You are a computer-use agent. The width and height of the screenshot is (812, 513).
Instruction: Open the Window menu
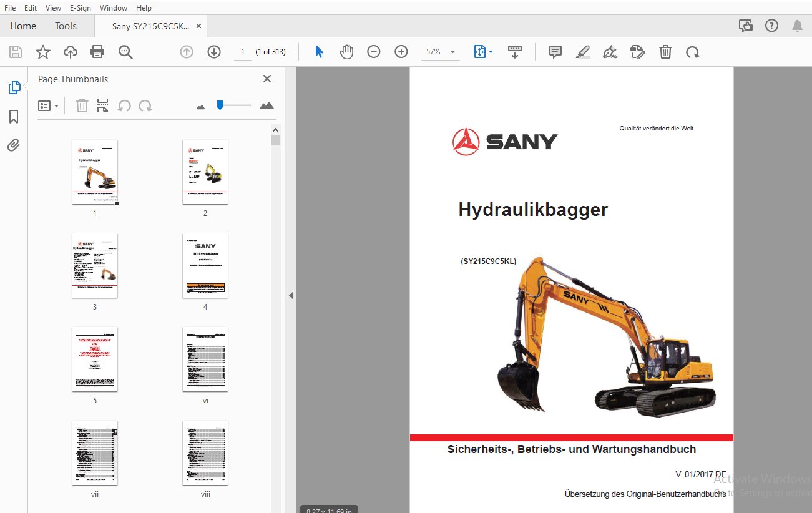coord(114,8)
